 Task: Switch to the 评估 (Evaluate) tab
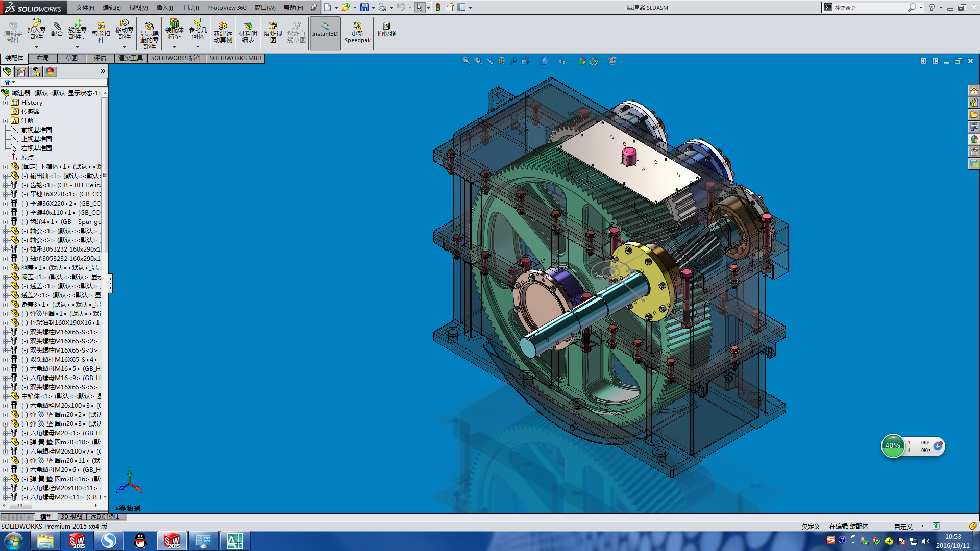pos(100,58)
